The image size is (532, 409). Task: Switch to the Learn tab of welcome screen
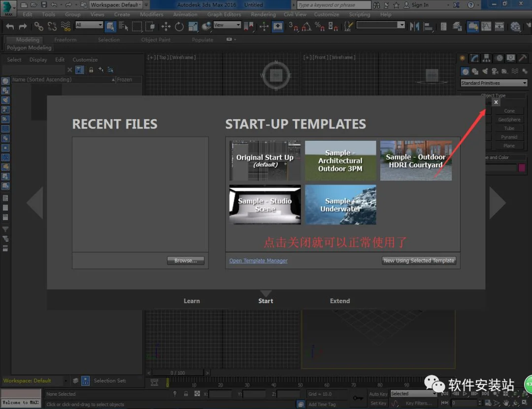[x=192, y=301]
